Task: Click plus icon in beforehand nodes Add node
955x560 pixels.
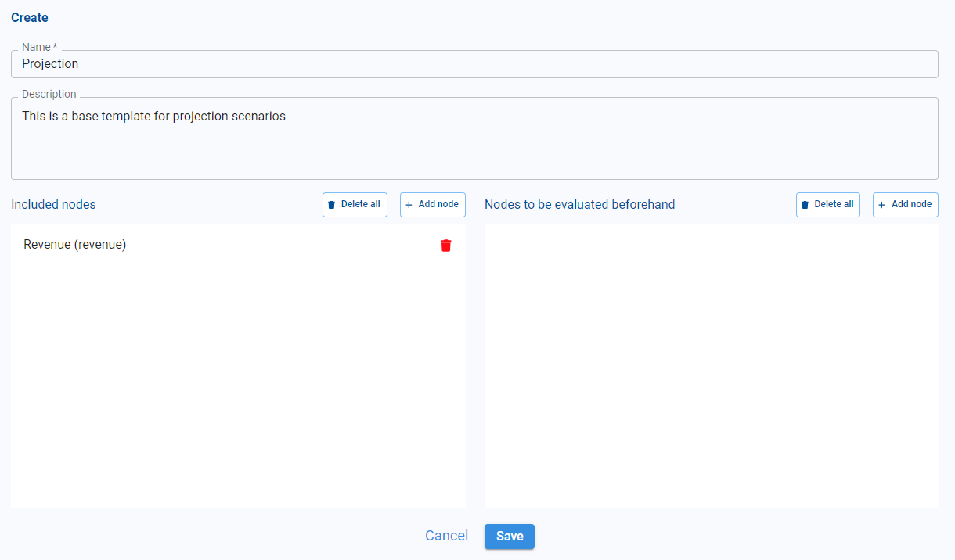Action: pyautogui.click(x=882, y=205)
